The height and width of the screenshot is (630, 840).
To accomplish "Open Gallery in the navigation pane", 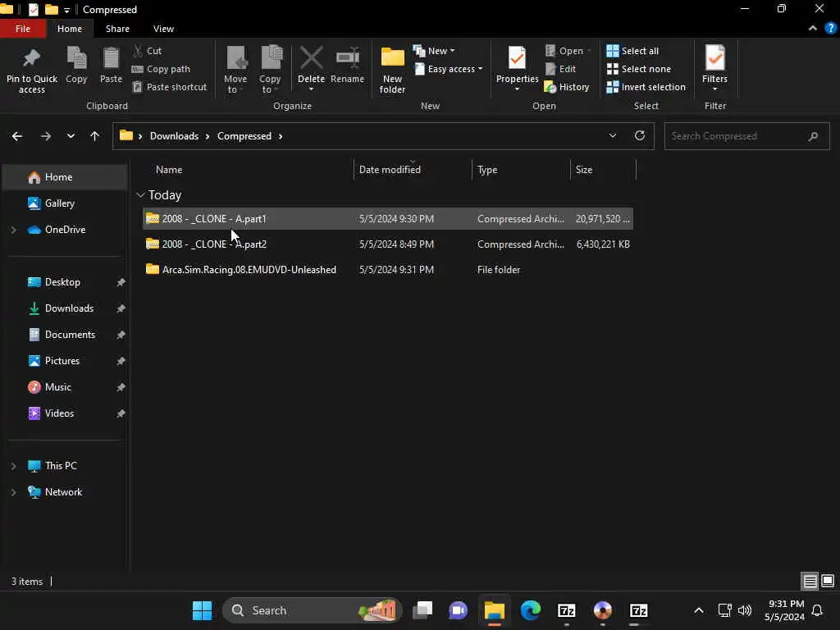I will pos(59,203).
